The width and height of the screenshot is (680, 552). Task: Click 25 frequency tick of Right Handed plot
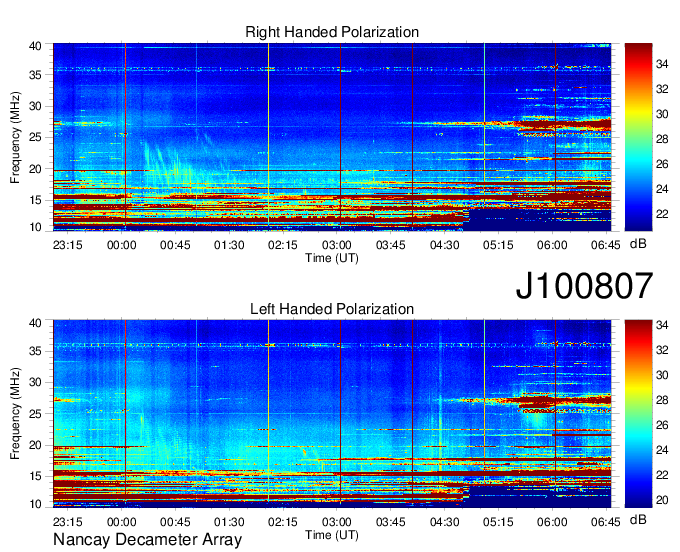point(35,137)
